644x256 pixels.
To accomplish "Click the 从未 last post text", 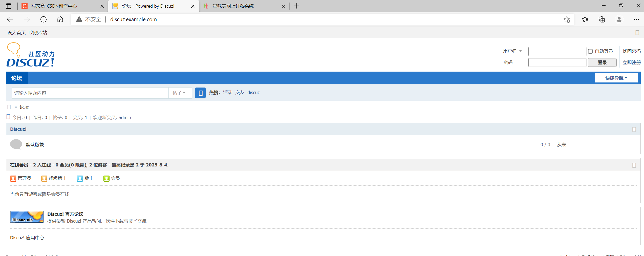I will tap(561, 145).
